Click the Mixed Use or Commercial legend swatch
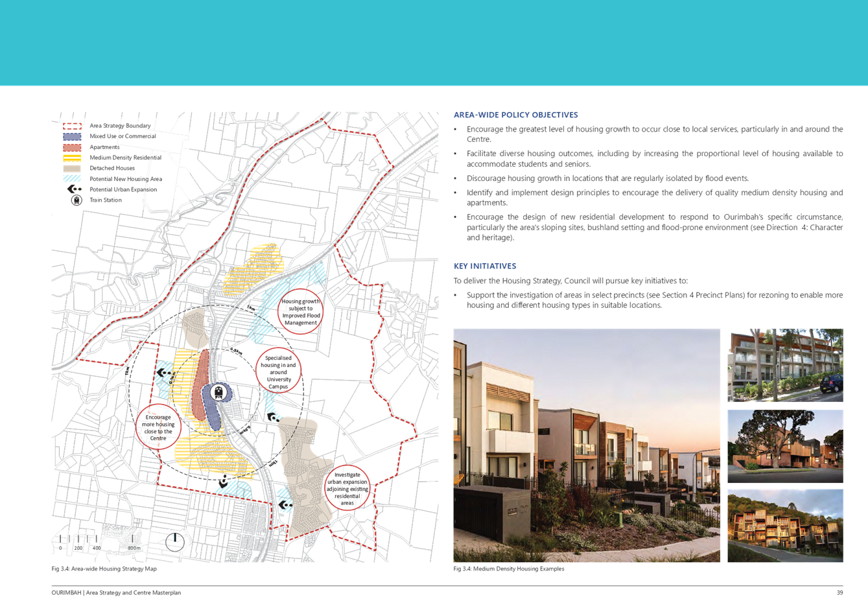 click(72, 137)
